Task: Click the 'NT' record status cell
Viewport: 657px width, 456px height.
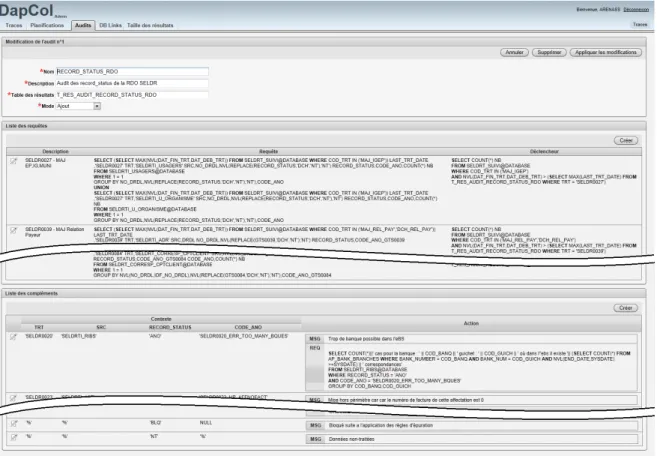Action: click(x=154, y=437)
